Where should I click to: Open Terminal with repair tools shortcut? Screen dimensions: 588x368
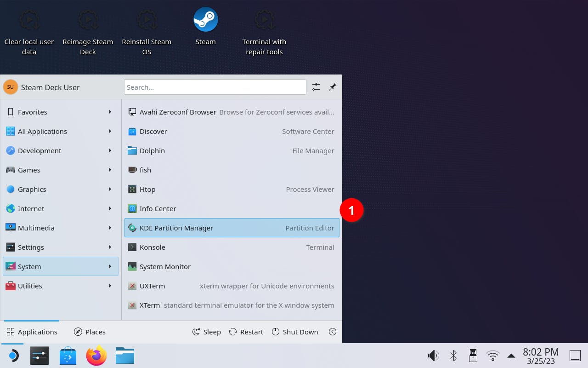pos(264,31)
